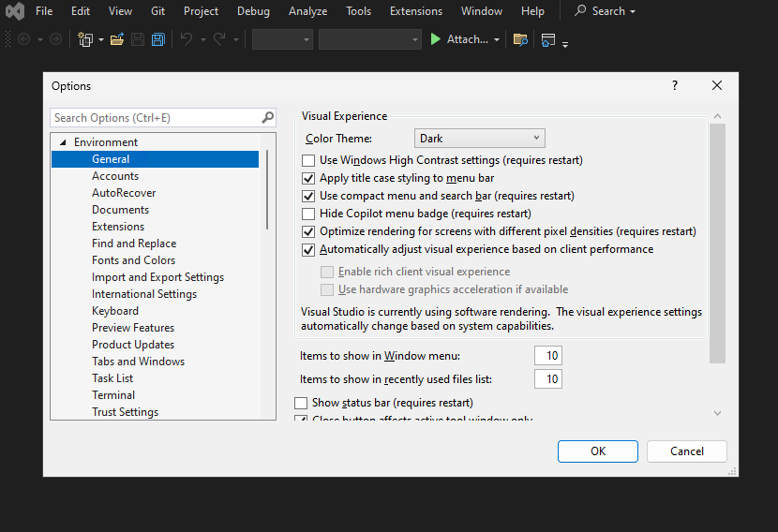Open the Edit menu

[x=81, y=11]
